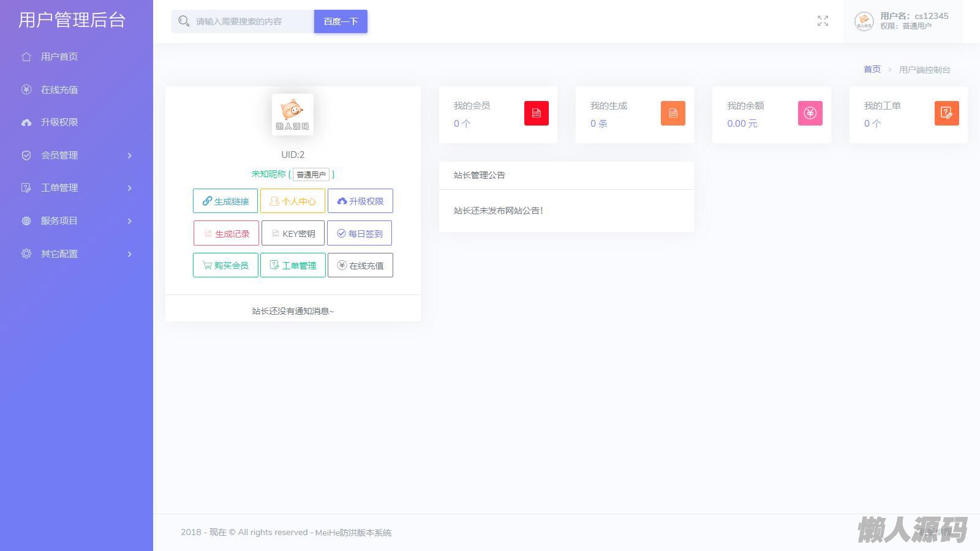Open 在线充值 in the sidebar

tap(59, 90)
